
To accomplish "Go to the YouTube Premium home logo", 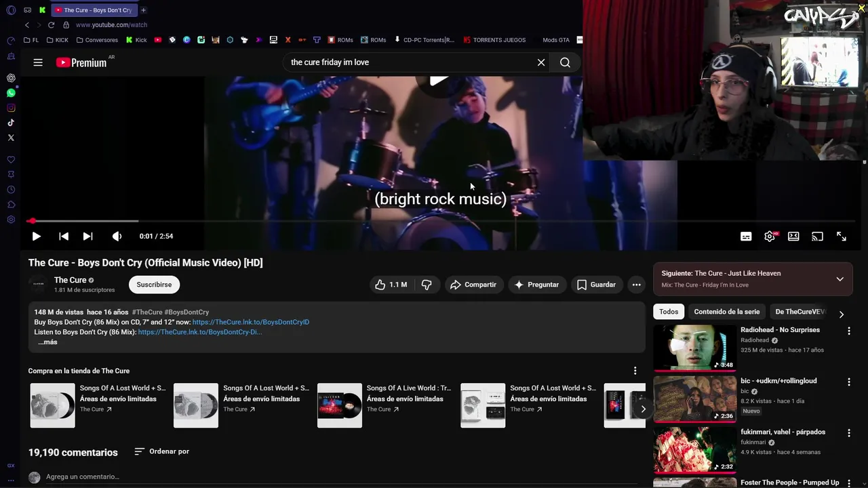I will [81, 62].
